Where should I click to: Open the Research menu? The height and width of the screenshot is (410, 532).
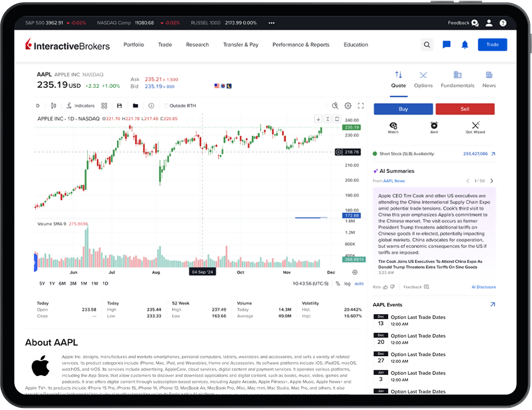[197, 45]
